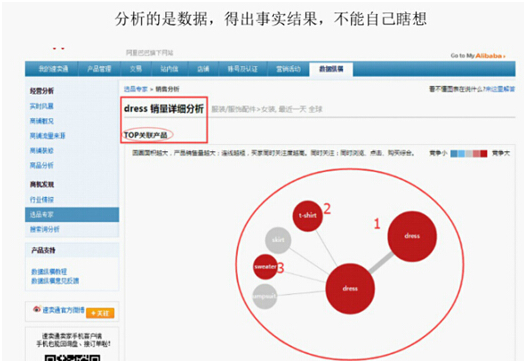Click the 'dress 销量详细分析' heading
Viewport: 526px width, 363px height.
(x=164, y=109)
